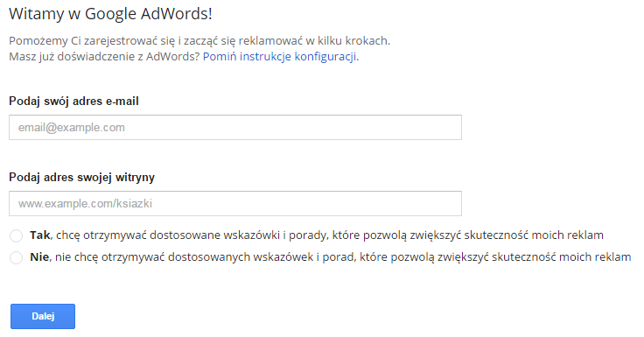Select the 'Tak' radio button option
Screen dimensions: 644x337
click(x=16, y=236)
